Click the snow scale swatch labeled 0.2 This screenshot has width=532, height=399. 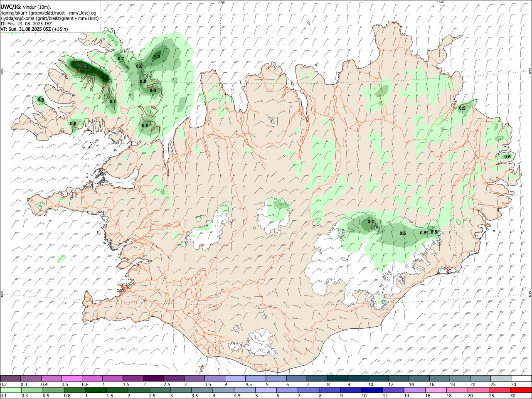(x=10, y=378)
